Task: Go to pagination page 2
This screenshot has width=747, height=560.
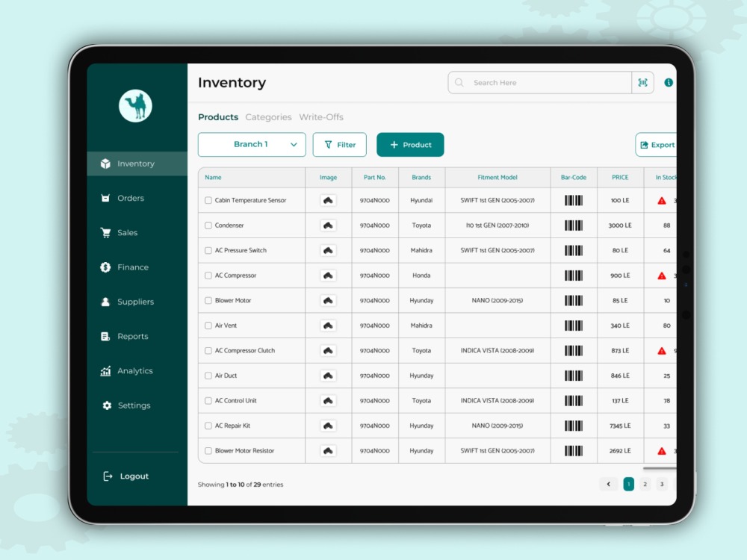Action: pos(645,485)
